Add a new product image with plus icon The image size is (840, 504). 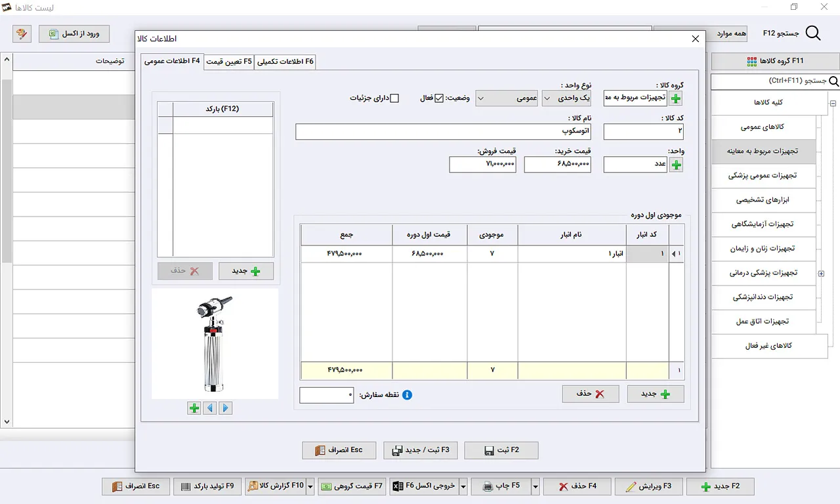coord(194,408)
